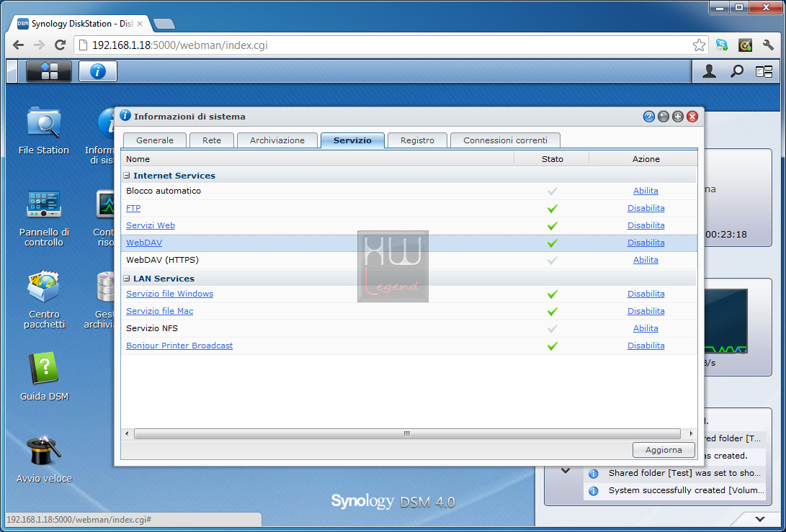Image resolution: width=786 pixels, height=532 pixels.
Task: Collapse the Internet Services group
Action: tap(127, 176)
